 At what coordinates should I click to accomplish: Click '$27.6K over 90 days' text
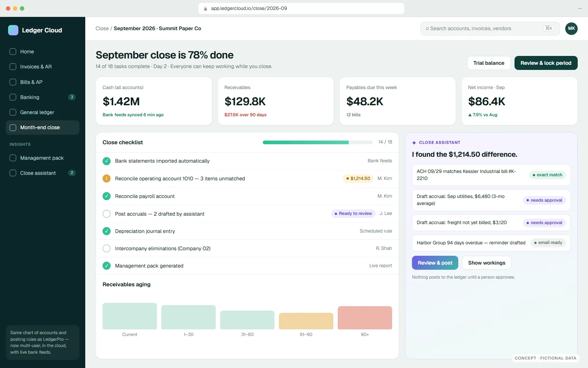(x=245, y=115)
